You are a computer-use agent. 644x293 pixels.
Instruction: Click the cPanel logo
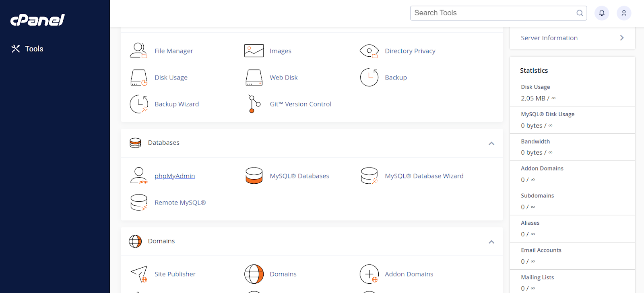tap(37, 20)
